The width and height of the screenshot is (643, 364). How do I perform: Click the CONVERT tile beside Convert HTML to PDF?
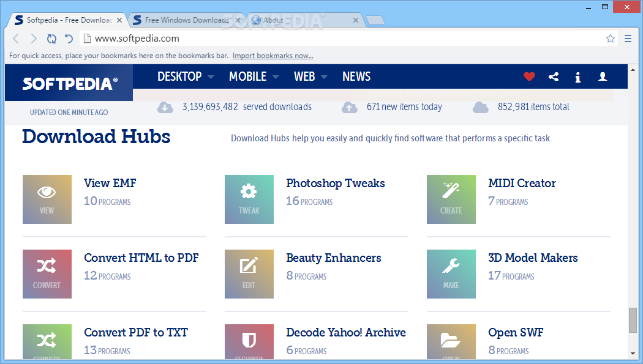pyautogui.click(x=47, y=274)
